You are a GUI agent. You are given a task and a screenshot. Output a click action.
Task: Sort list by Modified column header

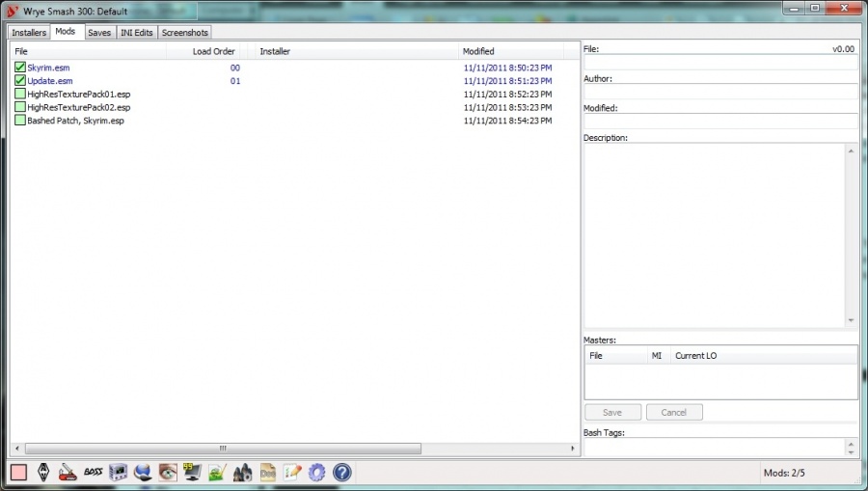478,51
